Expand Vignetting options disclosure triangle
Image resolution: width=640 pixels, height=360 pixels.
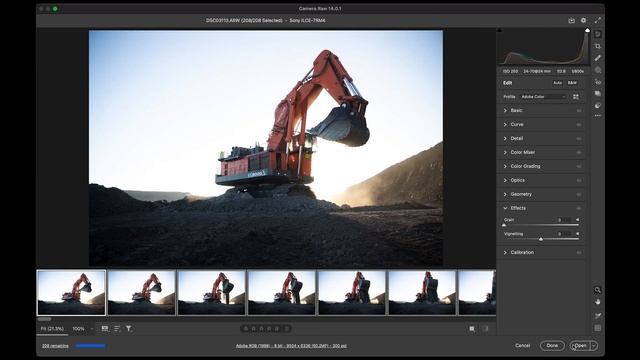point(577,234)
